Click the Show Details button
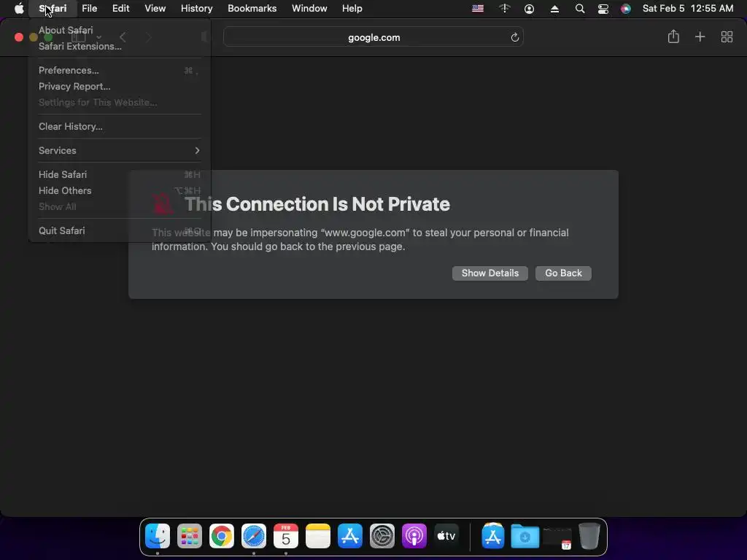Screen dimensions: 747x560 click(x=489, y=273)
